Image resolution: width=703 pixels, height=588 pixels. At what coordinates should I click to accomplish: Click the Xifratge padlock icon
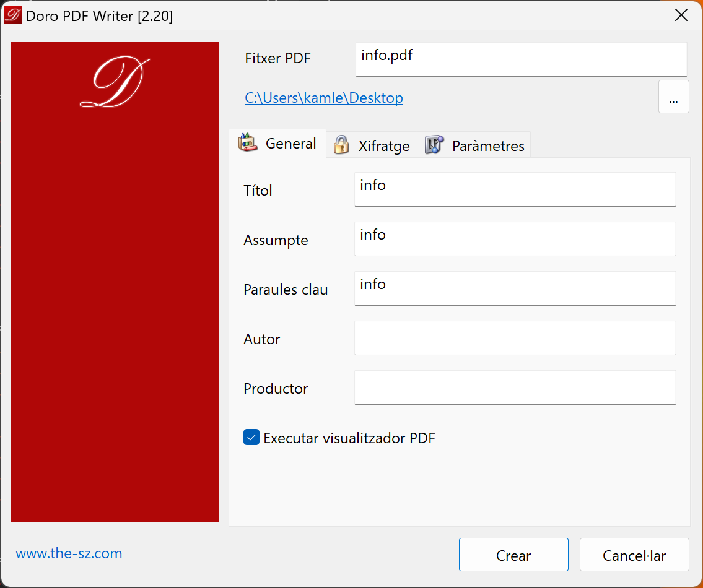coord(341,145)
